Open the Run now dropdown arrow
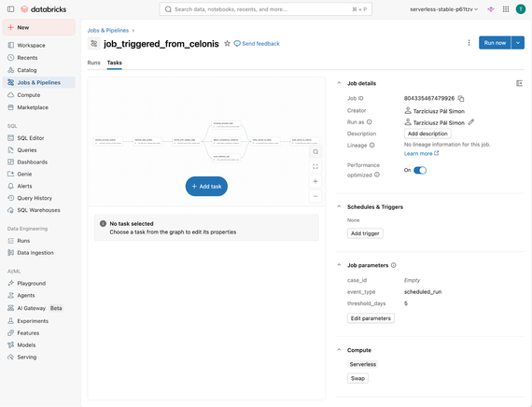532x407 pixels. point(518,43)
